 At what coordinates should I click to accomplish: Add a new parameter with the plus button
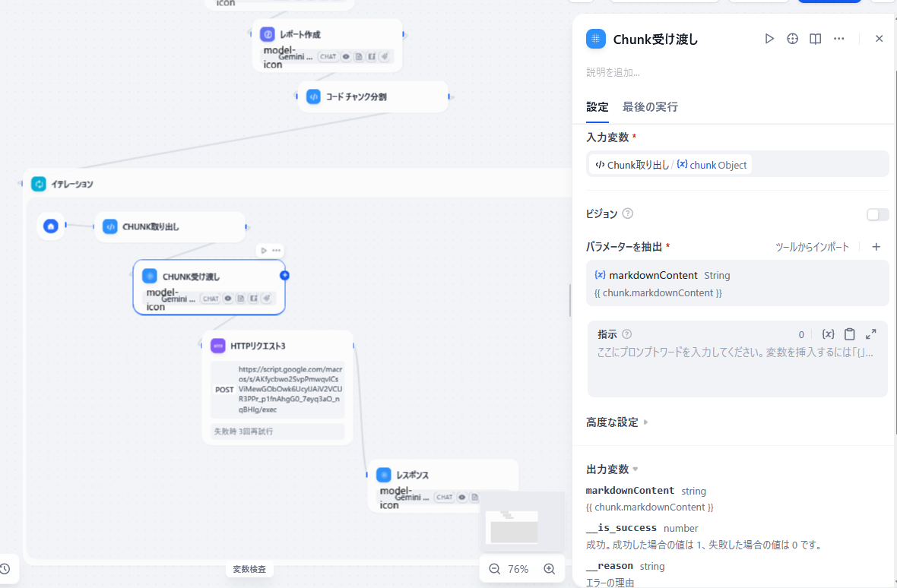point(876,246)
